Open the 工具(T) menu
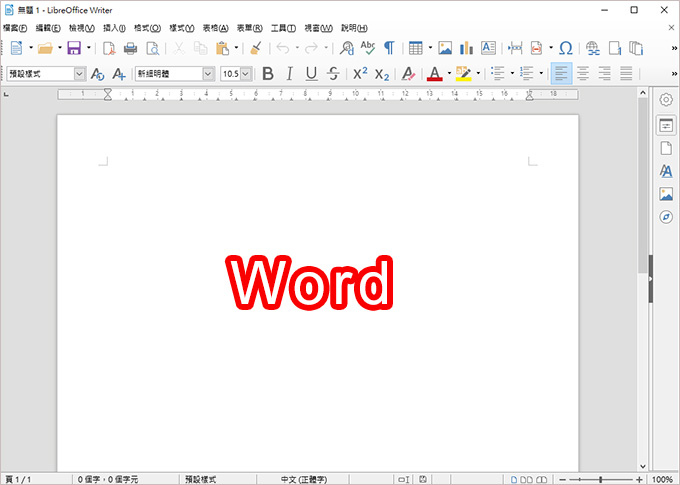680x485 pixels. [283, 28]
